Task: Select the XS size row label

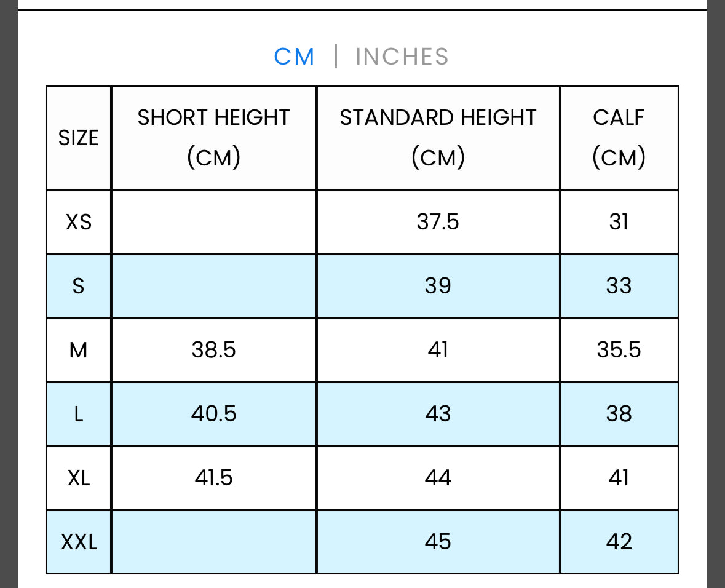Action: click(79, 221)
